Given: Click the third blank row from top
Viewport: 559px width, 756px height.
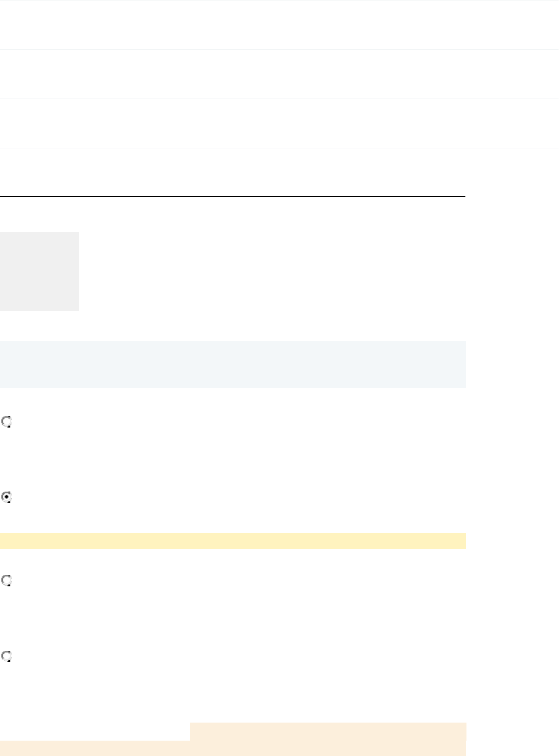Looking at the screenshot, I should [279, 123].
